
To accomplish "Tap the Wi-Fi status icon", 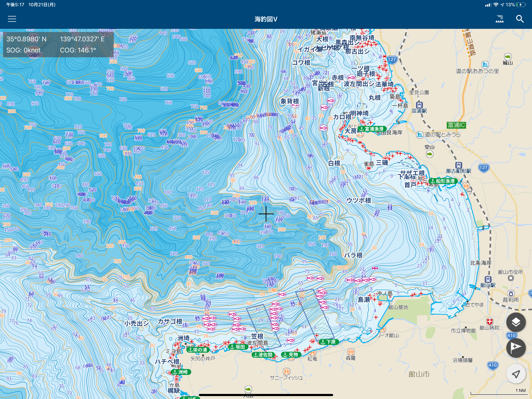I will (x=496, y=4).
